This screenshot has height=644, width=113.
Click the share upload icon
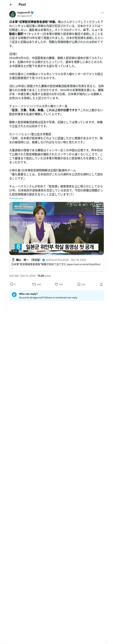click(101, 284)
